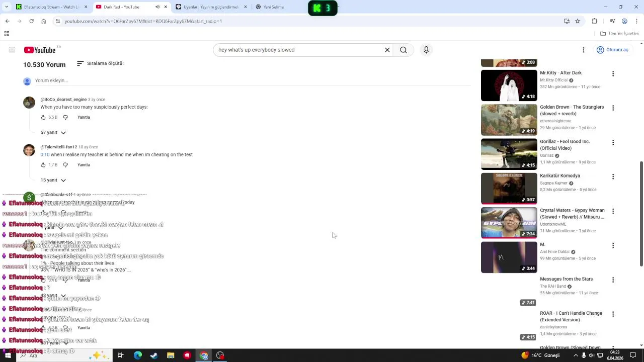Launch Steam from the taskbar

154,355
